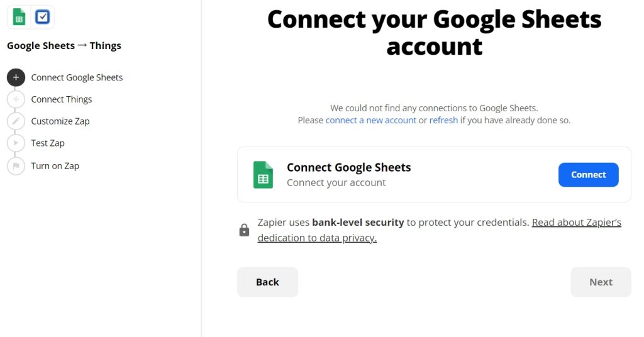The image size is (644, 337).
Task: Click the refresh link
Action: pos(443,120)
